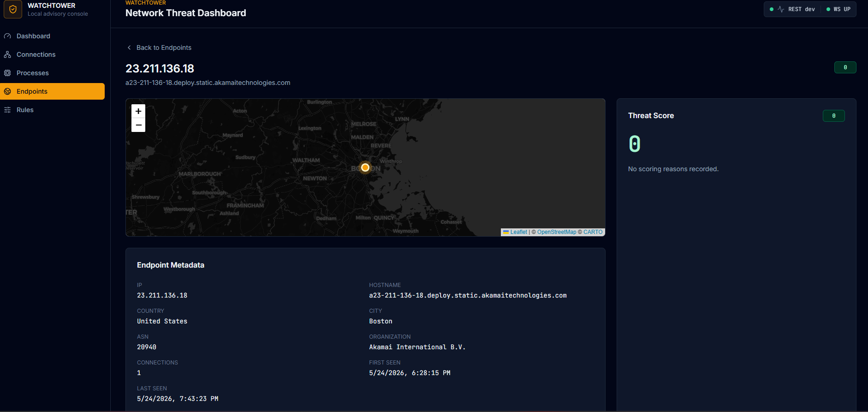
Task: Click the Endpoint Metadata section title
Action: [171, 265]
